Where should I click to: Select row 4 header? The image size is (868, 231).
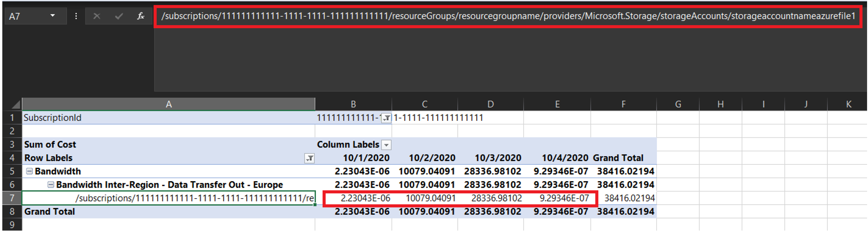[x=12, y=158]
